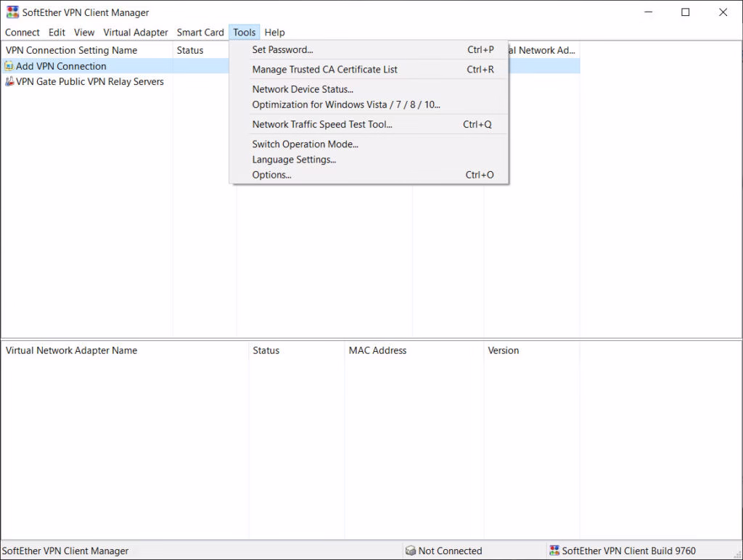Click SoftEther VPN Client Manager status bar text
This screenshot has height=560, width=743.
tap(65, 551)
